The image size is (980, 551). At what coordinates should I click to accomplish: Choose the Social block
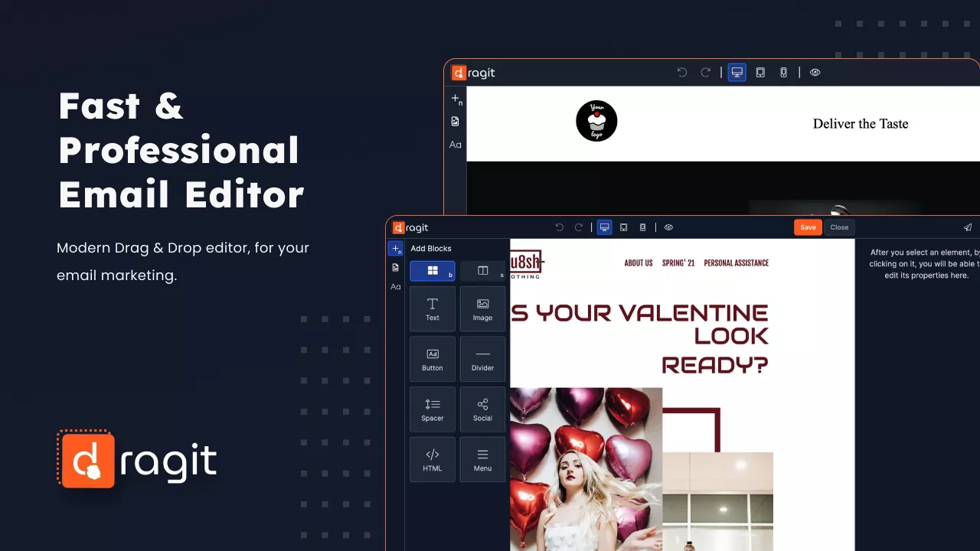coord(482,409)
